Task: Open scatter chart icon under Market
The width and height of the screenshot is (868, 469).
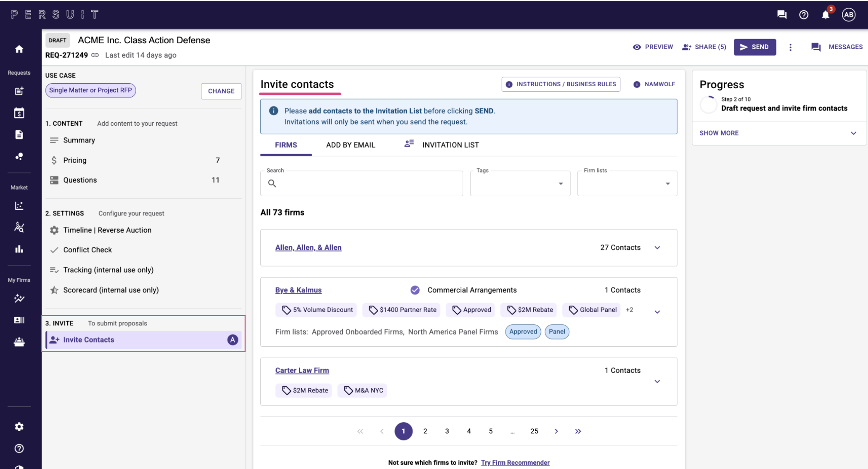Action: (x=19, y=206)
